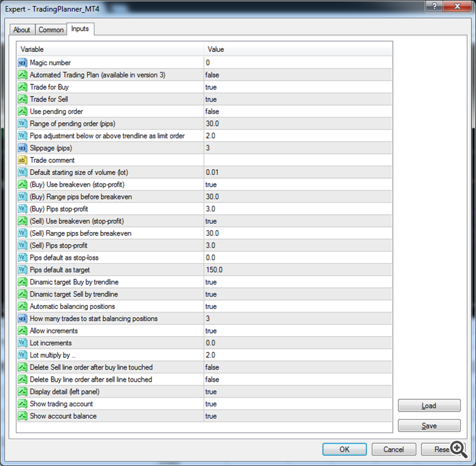Viewport: 476px width, 466px height.
Task: Save the current inputs to file
Action: point(429,425)
